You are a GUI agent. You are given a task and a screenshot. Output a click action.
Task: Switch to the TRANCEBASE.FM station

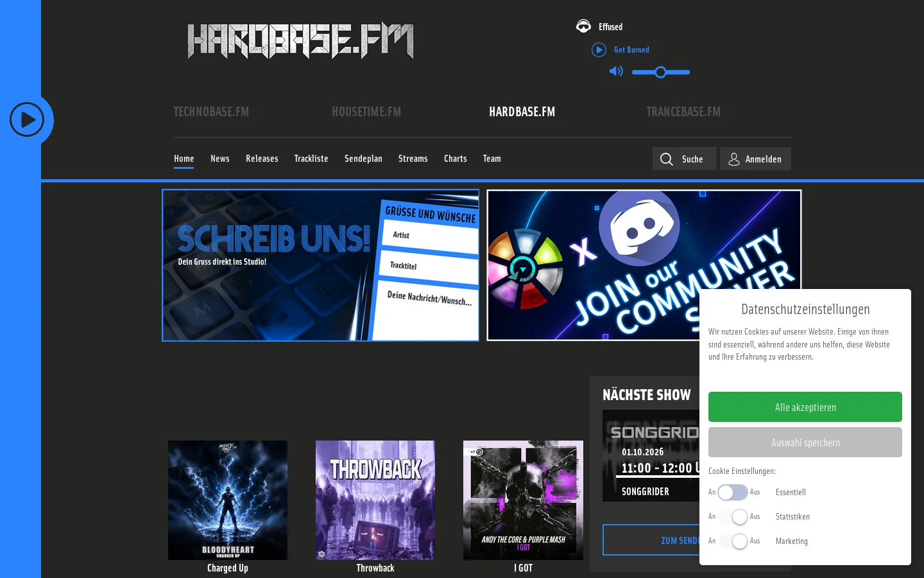pos(683,112)
